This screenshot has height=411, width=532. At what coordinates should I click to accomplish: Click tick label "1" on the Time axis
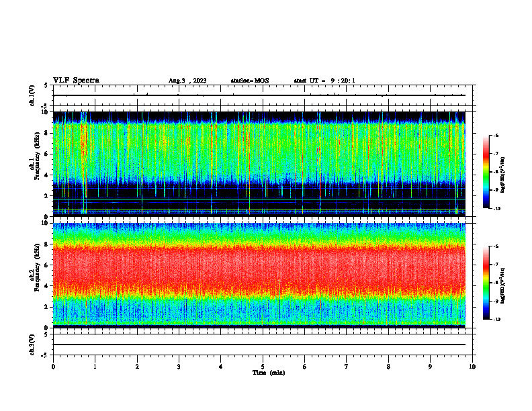[95, 367]
